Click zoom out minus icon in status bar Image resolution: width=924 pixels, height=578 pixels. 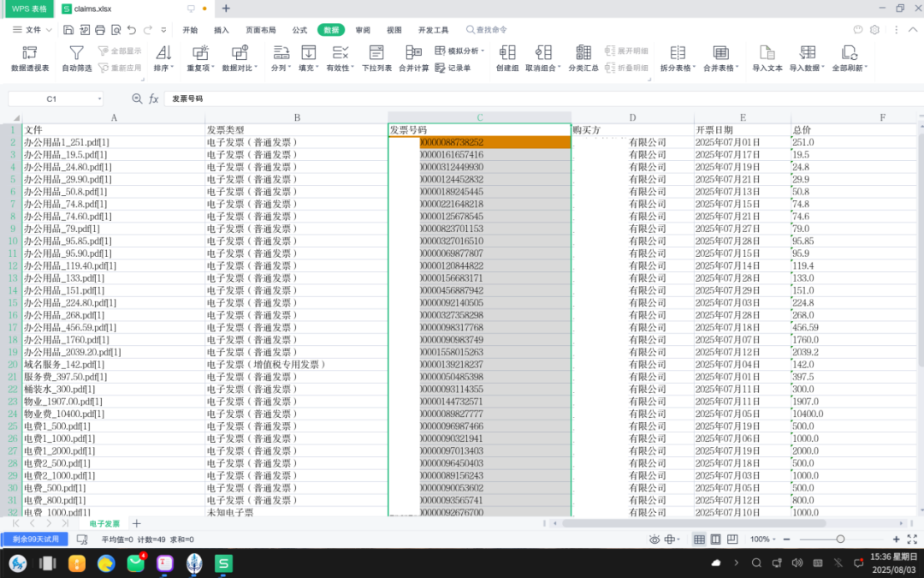pyautogui.click(x=786, y=539)
